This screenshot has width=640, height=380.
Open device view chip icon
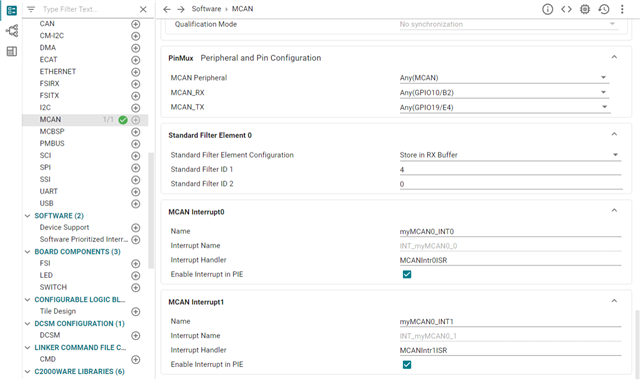click(x=585, y=9)
